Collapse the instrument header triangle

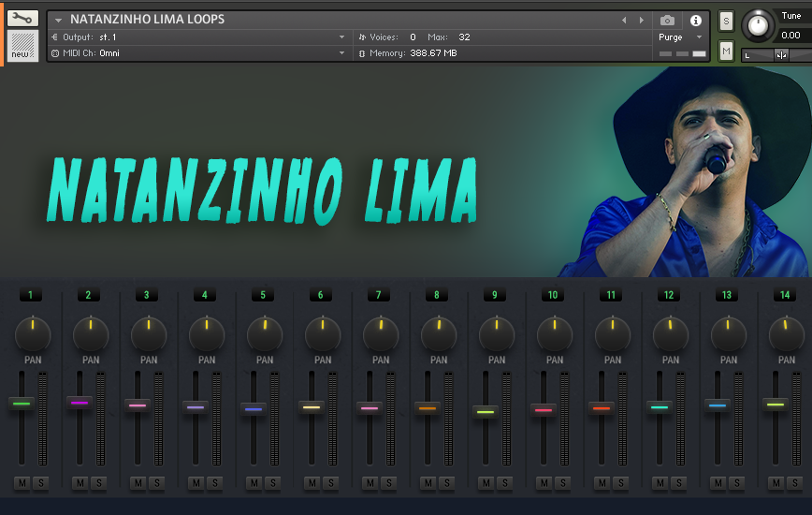pyautogui.click(x=59, y=21)
